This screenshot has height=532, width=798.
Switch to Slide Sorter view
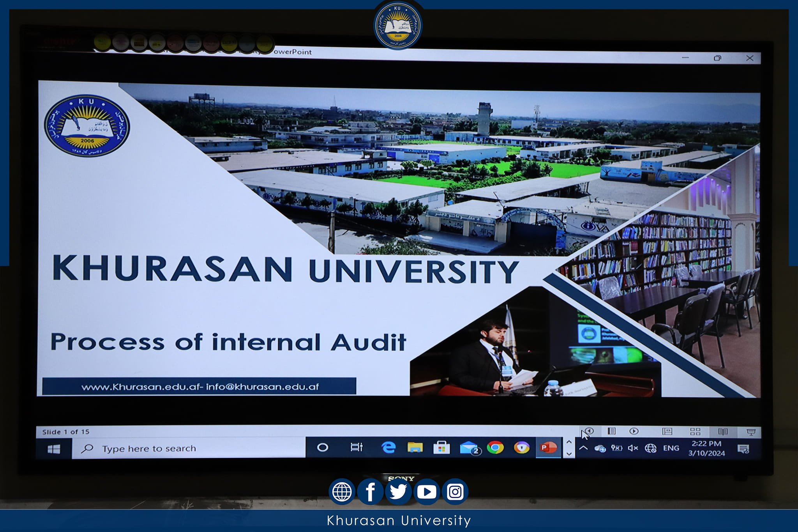[x=695, y=431]
